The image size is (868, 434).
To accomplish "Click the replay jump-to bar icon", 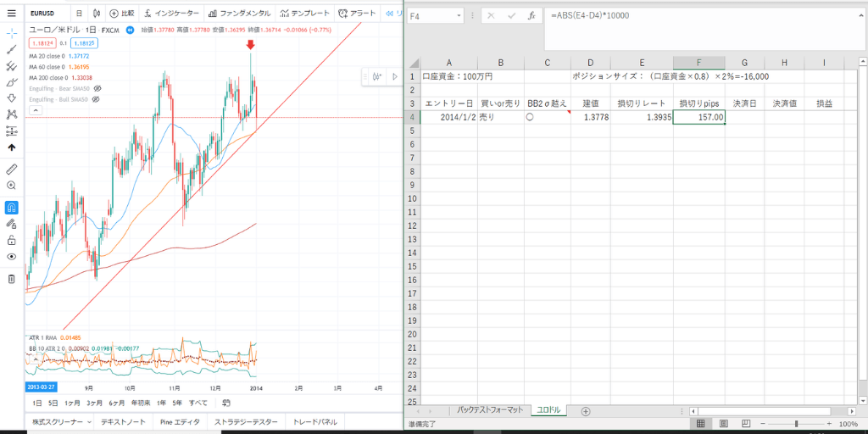I will tap(378, 76).
